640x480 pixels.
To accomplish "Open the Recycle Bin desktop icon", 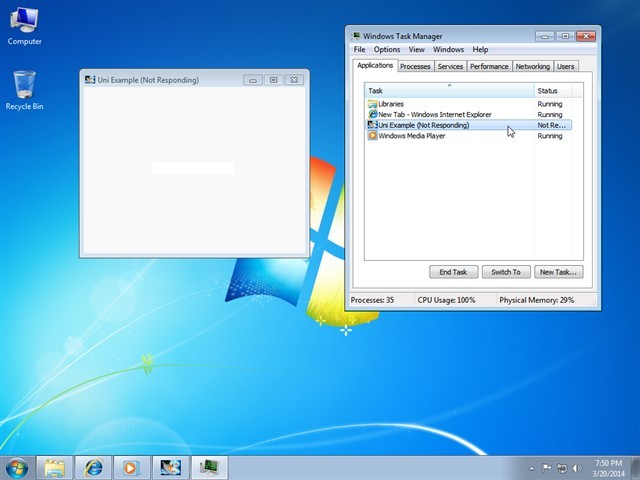I will tap(24, 90).
